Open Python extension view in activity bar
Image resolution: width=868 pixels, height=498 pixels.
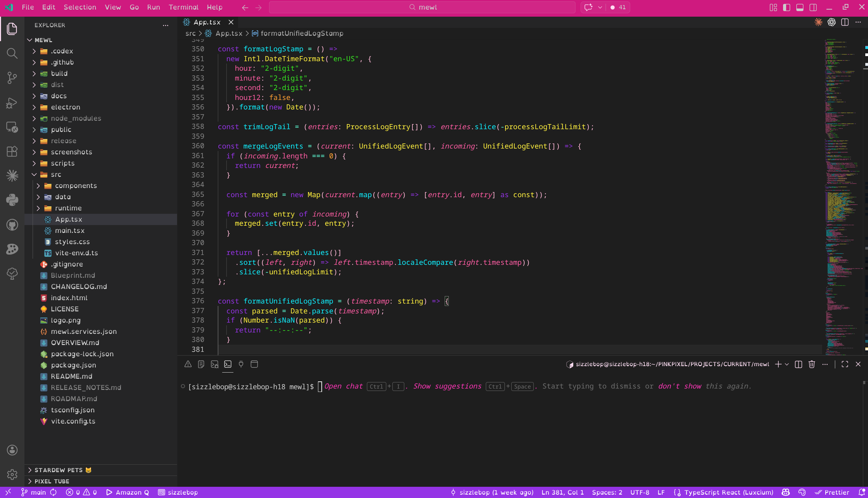pyautogui.click(x=12, y=200)
